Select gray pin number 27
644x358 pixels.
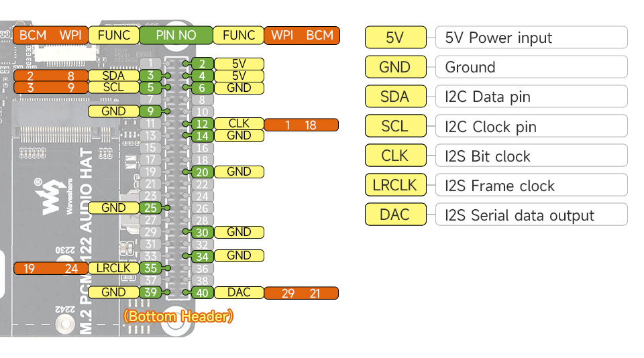[x=150, y=220]
